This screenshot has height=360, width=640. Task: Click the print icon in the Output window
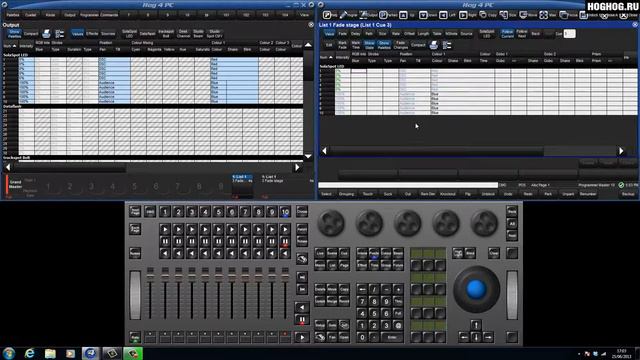(46, 34)
